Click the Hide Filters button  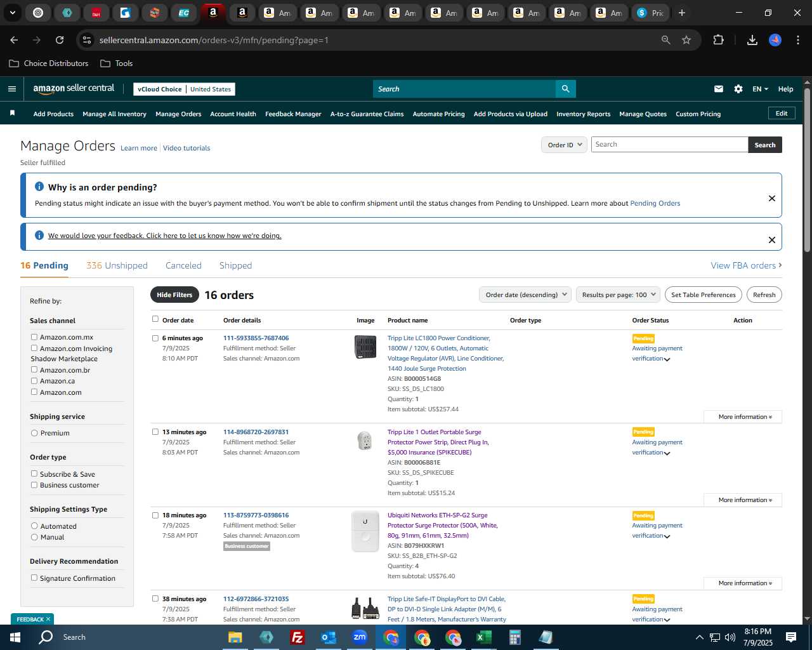[x=174, y=295]
